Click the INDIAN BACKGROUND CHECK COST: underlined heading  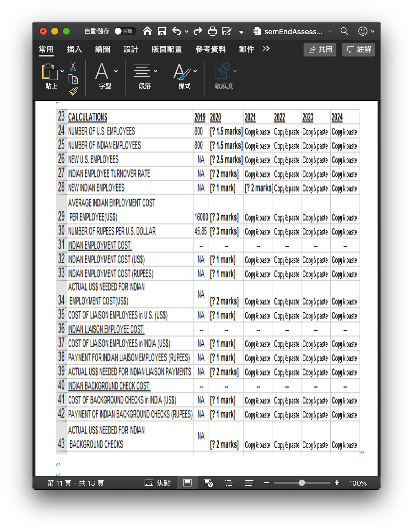(109, 386)
